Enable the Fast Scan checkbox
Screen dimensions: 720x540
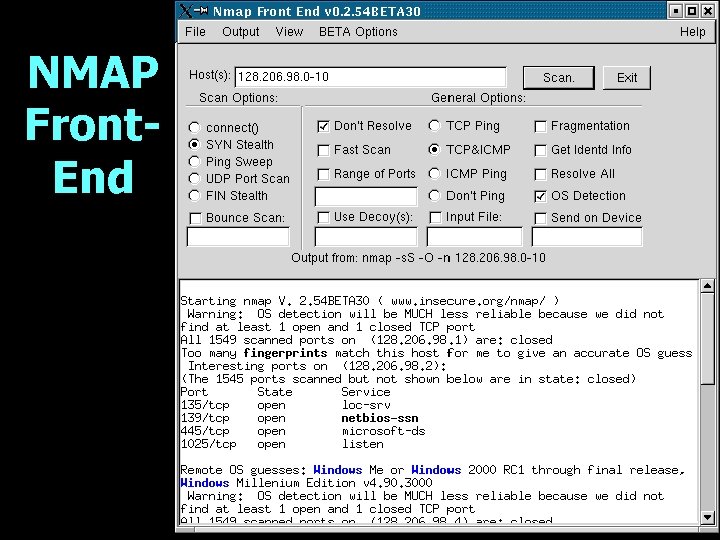(323, 150)
